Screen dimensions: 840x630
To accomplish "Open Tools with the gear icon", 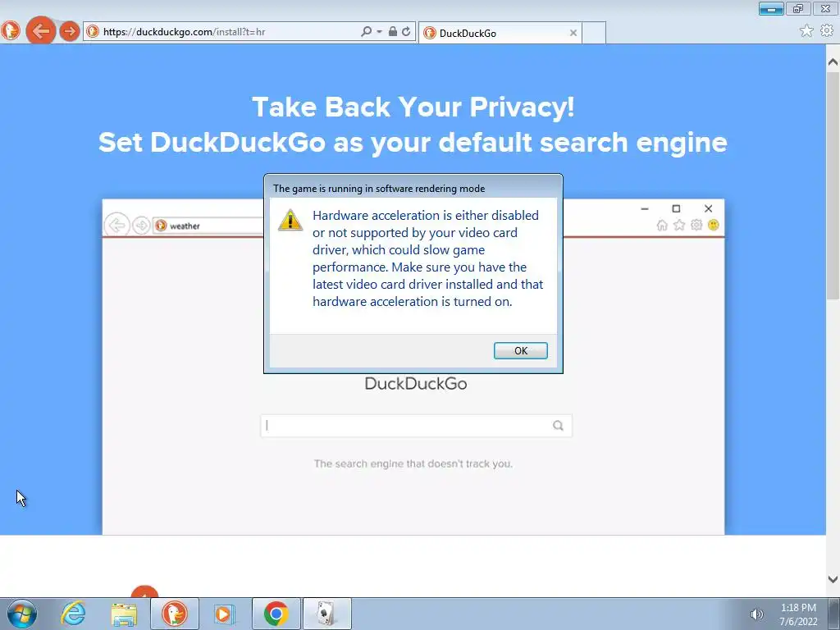I will 827,30.
